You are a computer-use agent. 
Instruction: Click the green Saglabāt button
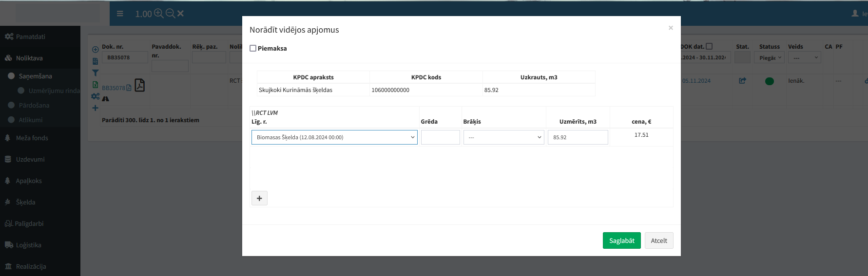point(621,240)
